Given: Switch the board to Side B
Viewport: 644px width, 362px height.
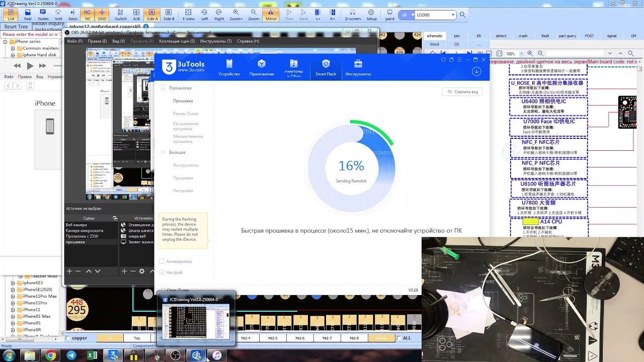Looking at the screenshot, I should (169, 15).
